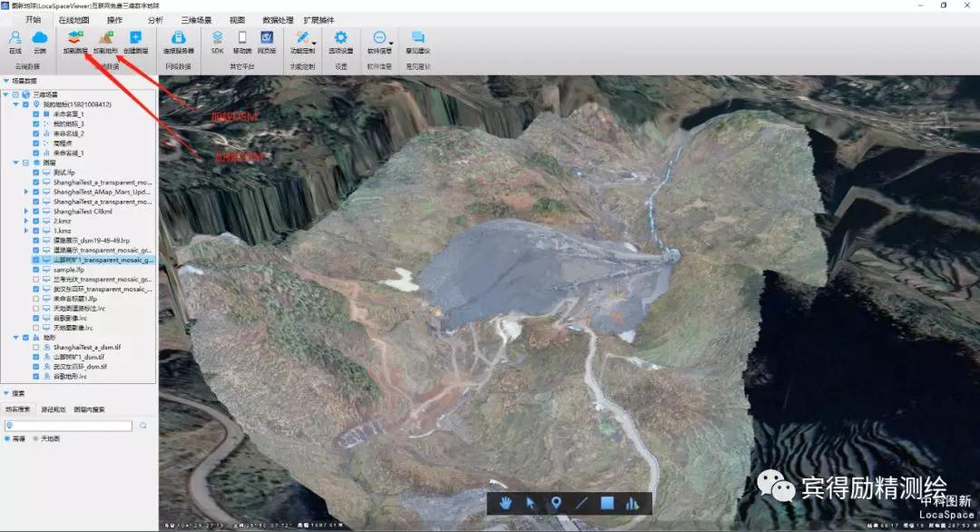This screenshot has width=980, height=532.
Task: Select the pan hand tool in floating toolbar
Action: (505, 503)
